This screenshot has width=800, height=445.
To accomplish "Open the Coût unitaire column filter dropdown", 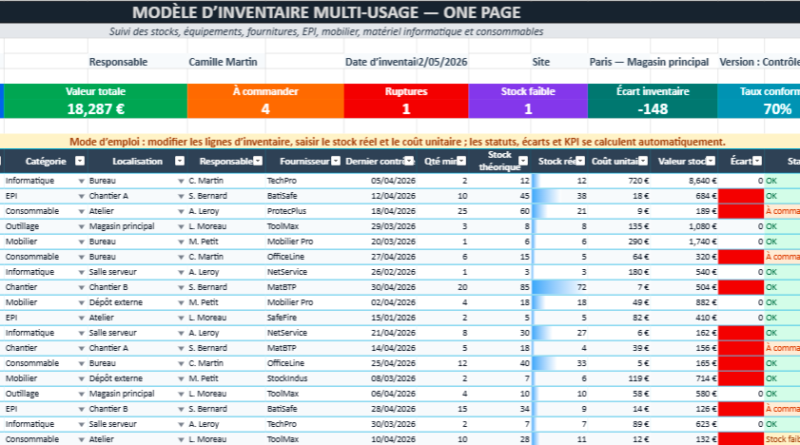I will pyautogui.click(x=643, y=161).
